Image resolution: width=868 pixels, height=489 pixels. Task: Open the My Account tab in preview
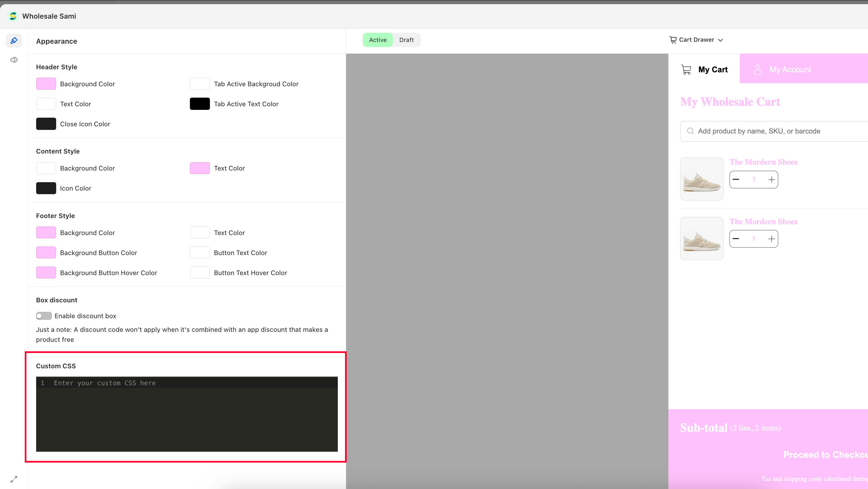click(x=790, y=70)
